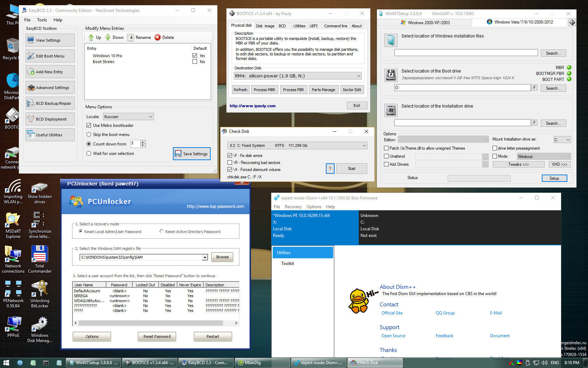
Task: Open Advanced Settings in EasyBCD
Action: pos(50,88)
